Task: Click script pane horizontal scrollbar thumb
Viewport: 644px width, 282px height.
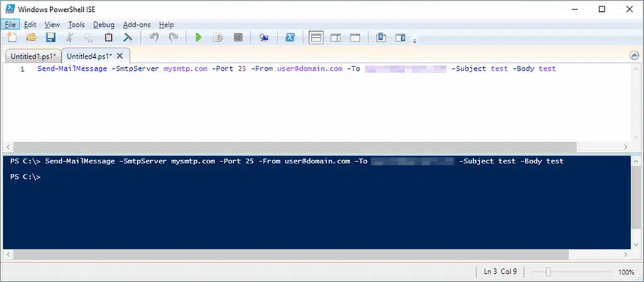Action: 295,147
